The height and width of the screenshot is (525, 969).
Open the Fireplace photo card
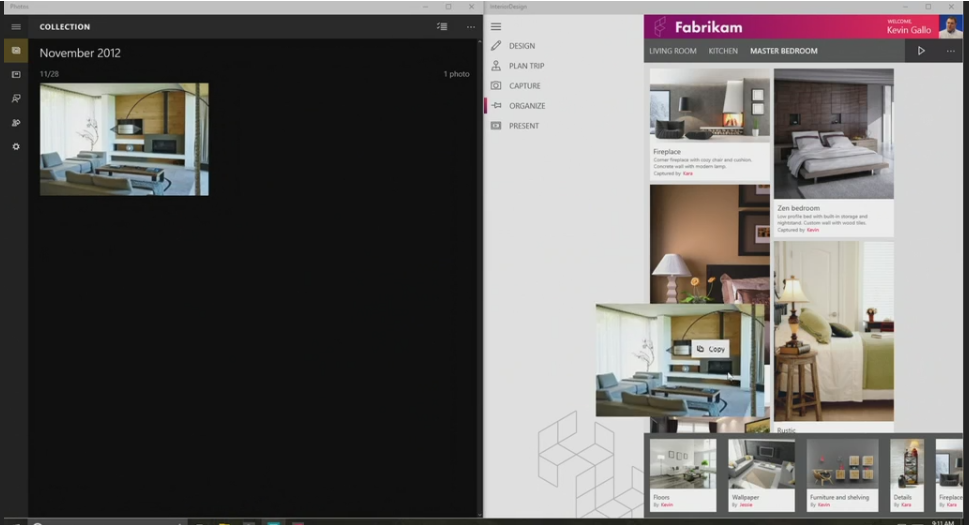point(709,125)
